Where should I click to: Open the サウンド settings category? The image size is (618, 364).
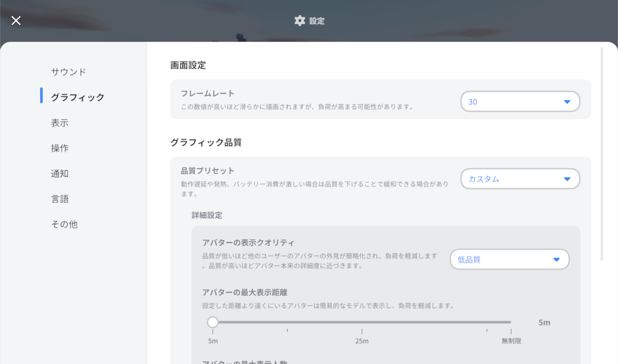click(x=68, y=72)
